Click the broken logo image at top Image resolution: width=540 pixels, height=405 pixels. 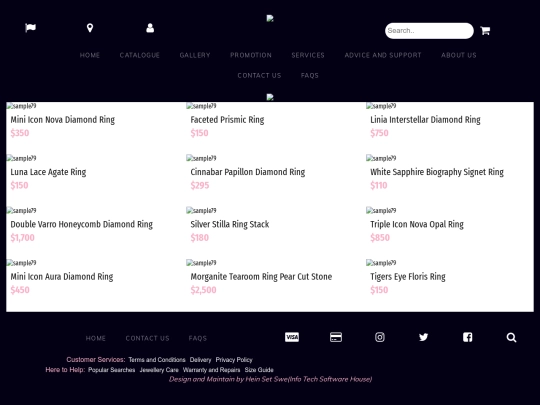coord(270,18)
